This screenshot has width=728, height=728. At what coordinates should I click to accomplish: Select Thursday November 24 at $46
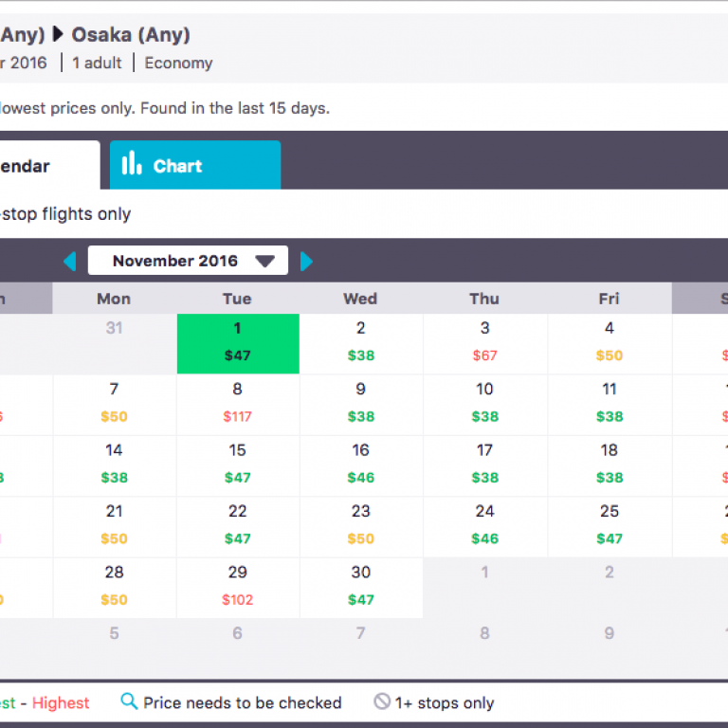point(484,526)
